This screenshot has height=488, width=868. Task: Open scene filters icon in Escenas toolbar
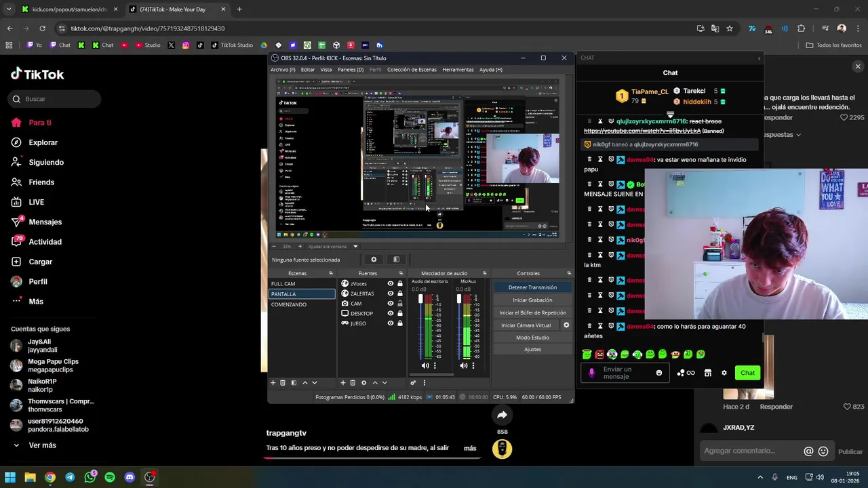[294, 383]
